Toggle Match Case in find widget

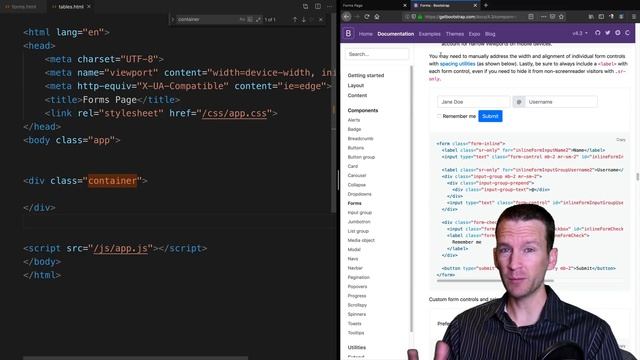(242, 20)
